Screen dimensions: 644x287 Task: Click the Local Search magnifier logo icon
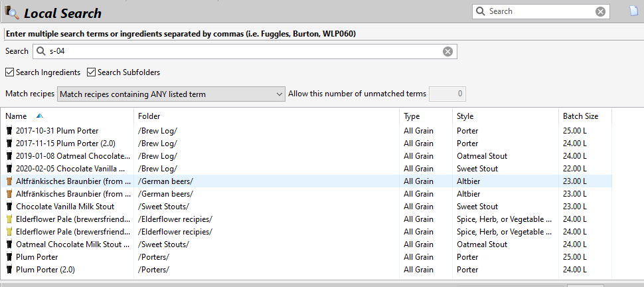coord(11,13)
